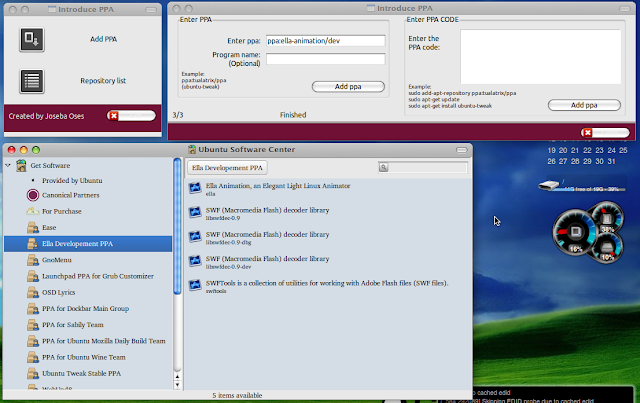Click the Software Center search field
This screenshot has width=640, height=403.
(x=423, y=167)
